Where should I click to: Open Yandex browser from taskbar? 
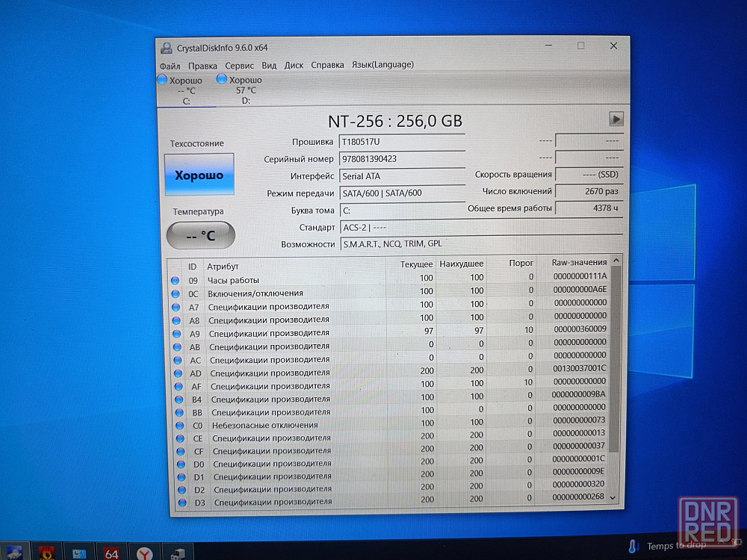(x=144, y=553)
